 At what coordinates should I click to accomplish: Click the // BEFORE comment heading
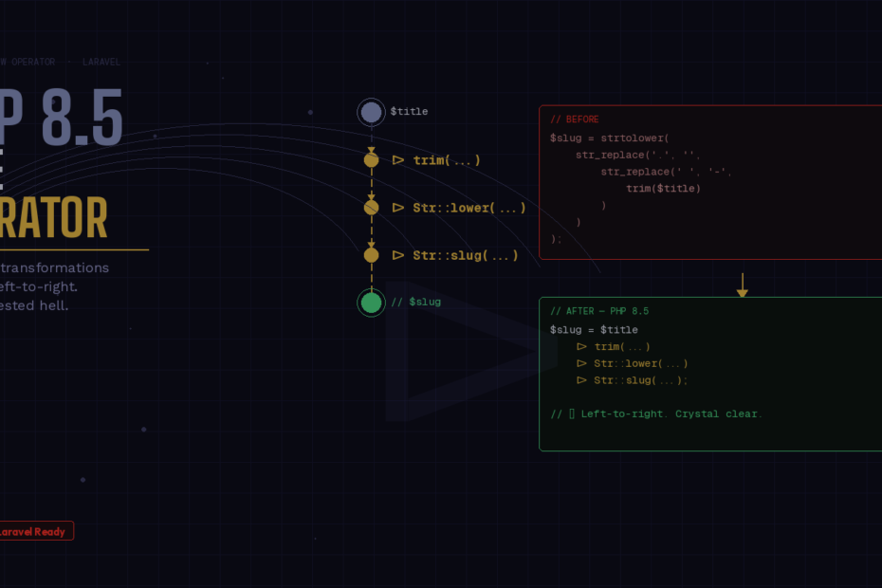[x=575, y=119]
